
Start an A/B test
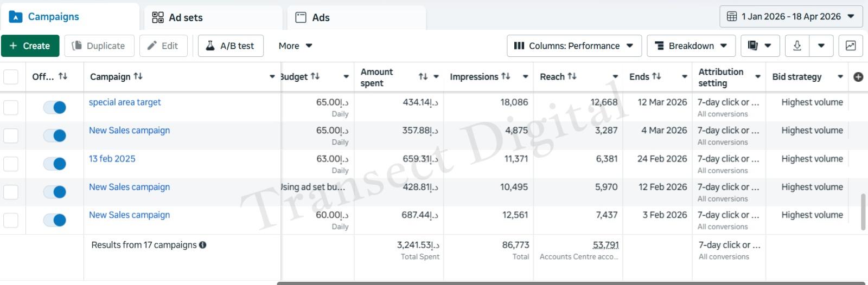click(231, 46)
